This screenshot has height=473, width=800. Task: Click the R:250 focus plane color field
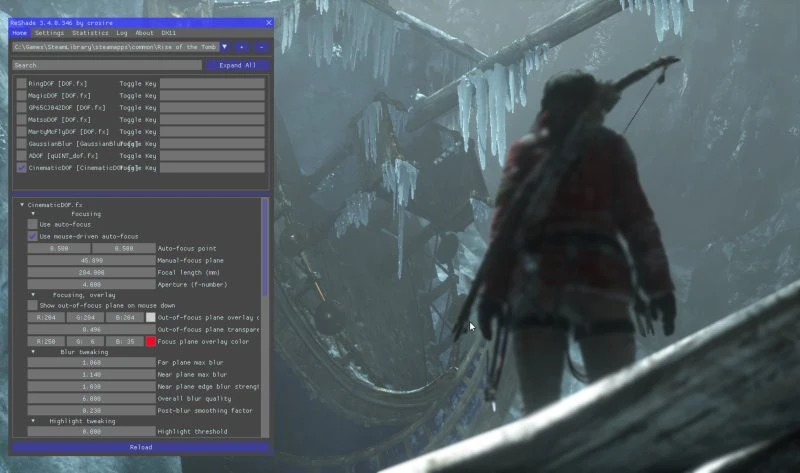point(46,341)
